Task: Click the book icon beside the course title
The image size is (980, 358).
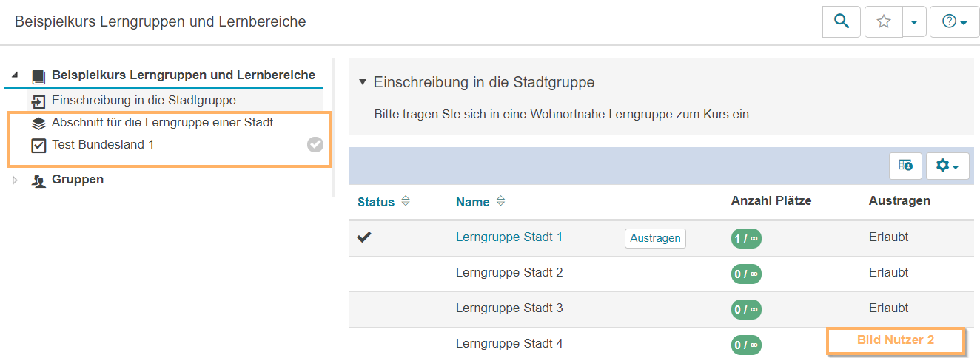Action: pyautogui.click(x=38, y=75)
